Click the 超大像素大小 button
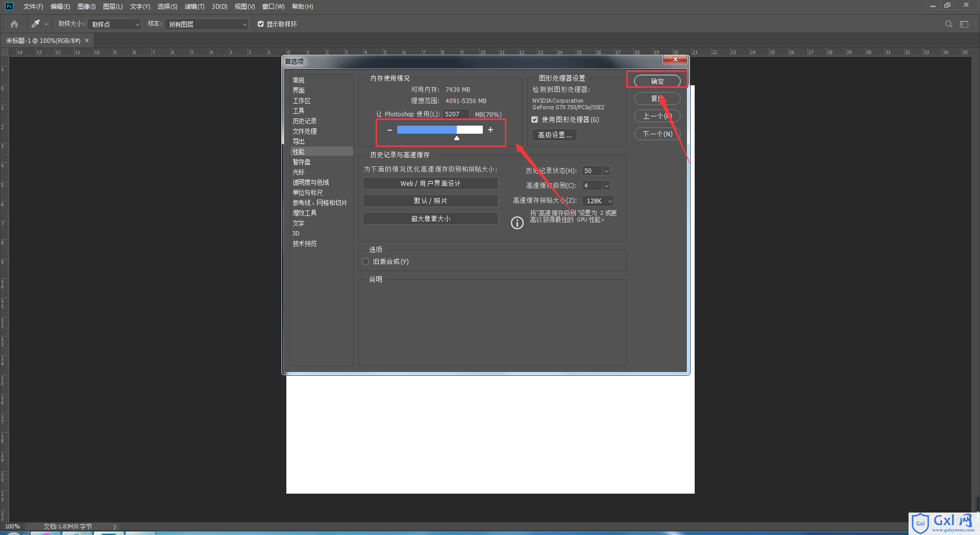Viewport: 980px width, 535px height. 430,218
